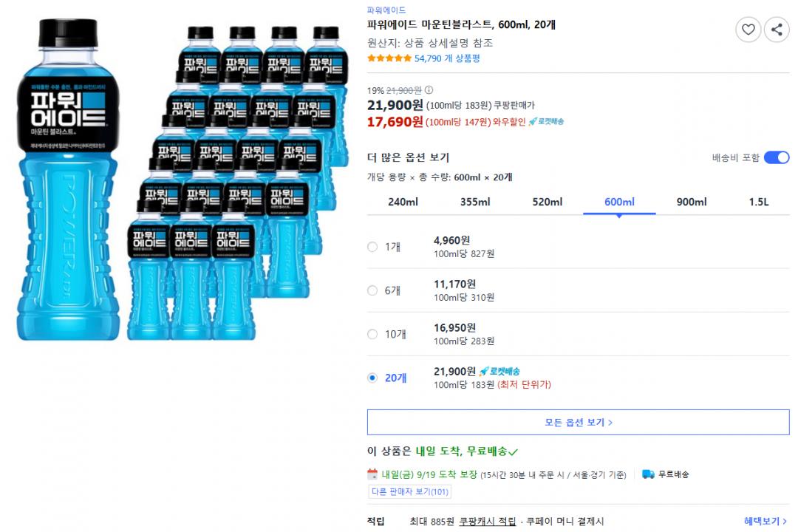
Task: Open the 54,790 개 상품평 reviews link
Action: 447,58
